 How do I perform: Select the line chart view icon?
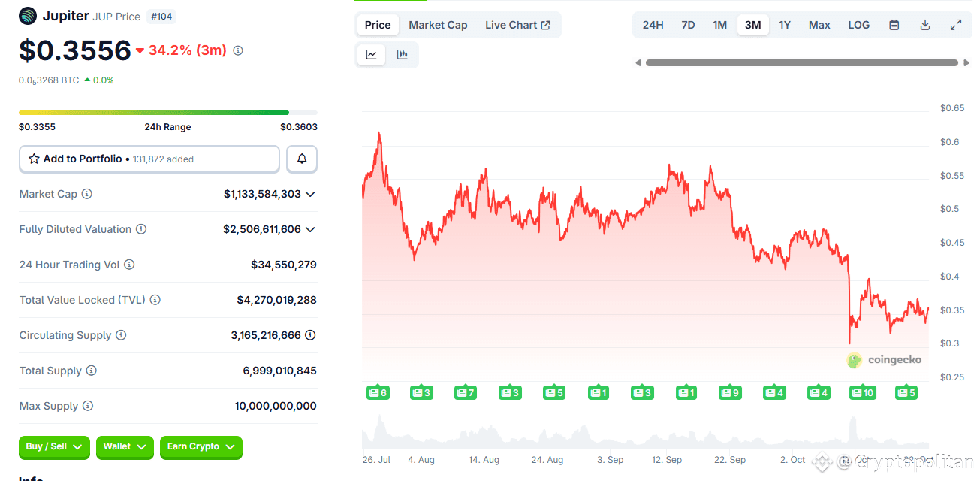pyautogui.click(x=371, y=54)
